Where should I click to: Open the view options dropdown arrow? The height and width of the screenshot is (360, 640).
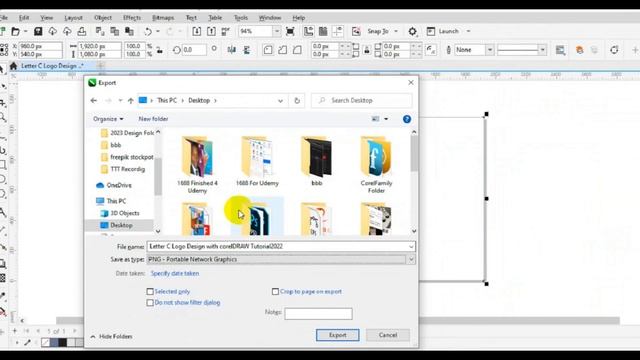tap(386, 119)
